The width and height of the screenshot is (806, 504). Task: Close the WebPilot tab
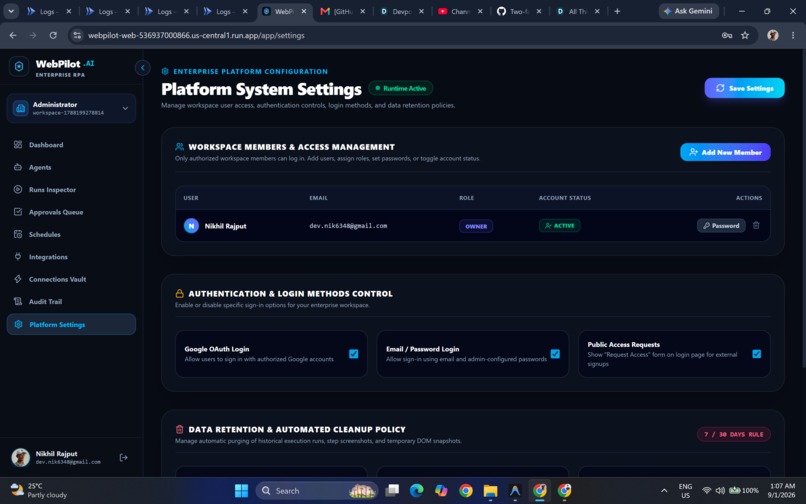click(x=304, y=11)
